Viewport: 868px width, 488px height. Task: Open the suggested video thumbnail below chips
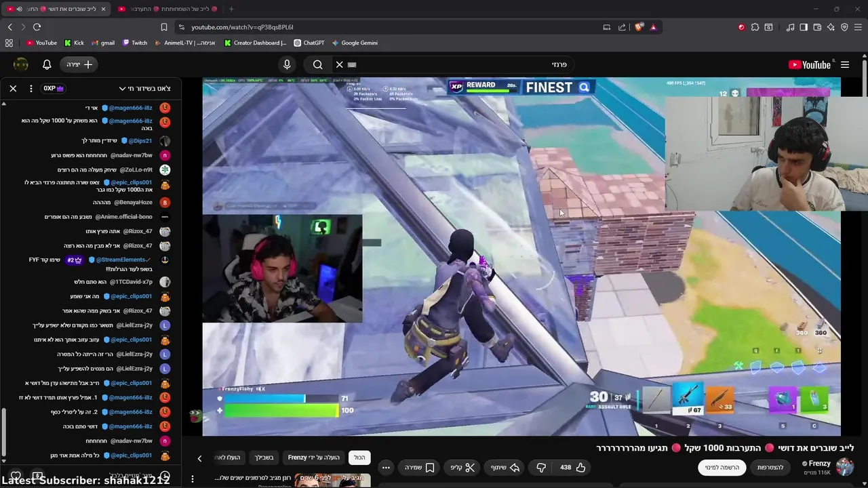tap(333, 480)
